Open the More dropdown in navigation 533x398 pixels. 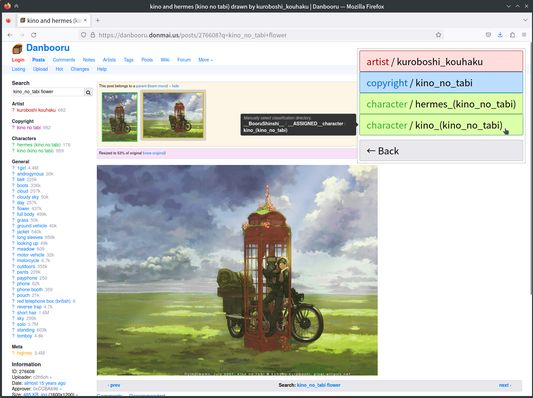205,60
